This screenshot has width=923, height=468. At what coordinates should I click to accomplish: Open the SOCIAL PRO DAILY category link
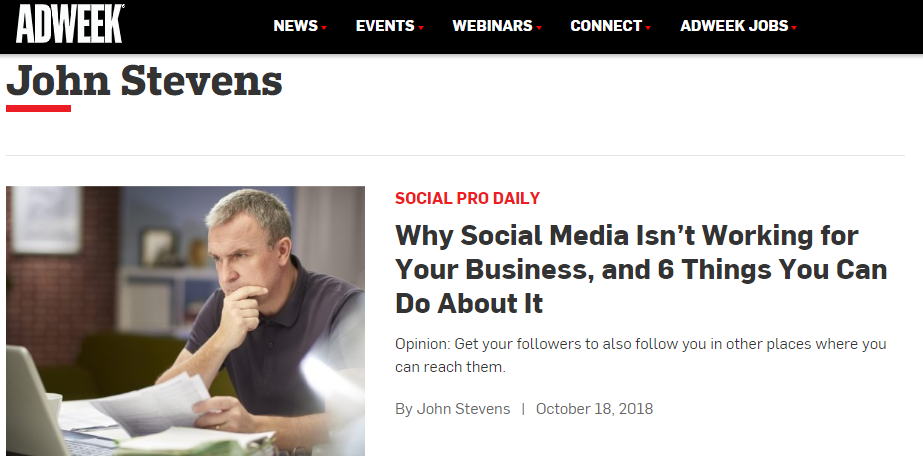[x=467, y=198]
